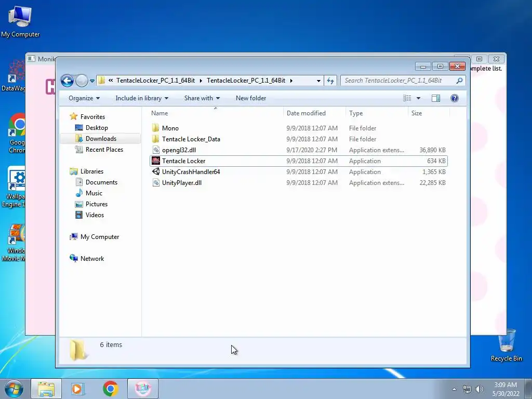Sort files by Type column header
532x399 pixels.
[377, 113]
